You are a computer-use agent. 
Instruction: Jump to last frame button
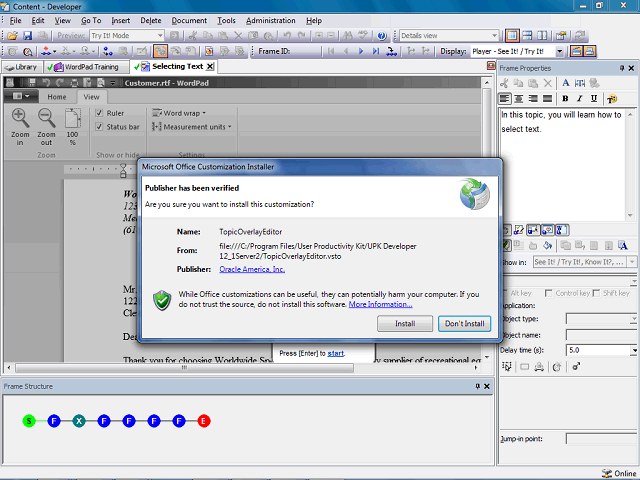pyautogui.click(x=376, y=51)
